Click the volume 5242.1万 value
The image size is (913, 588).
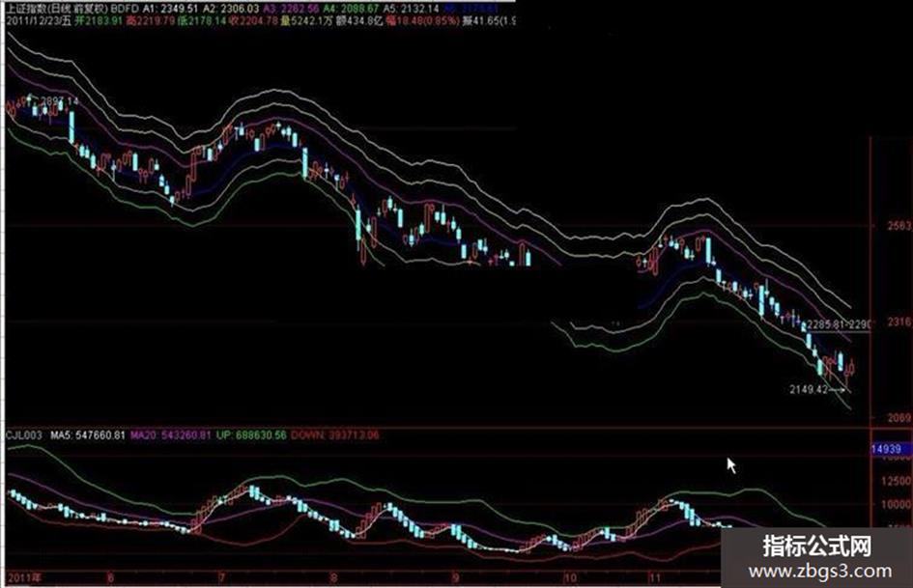coord(307,21)
